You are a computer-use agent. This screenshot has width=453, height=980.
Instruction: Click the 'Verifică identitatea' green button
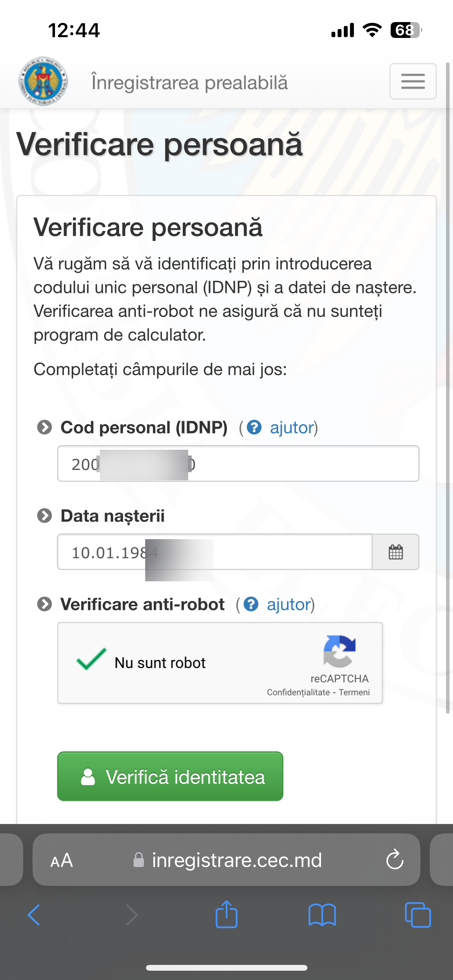pyautogui.click(x=170, y=776)
